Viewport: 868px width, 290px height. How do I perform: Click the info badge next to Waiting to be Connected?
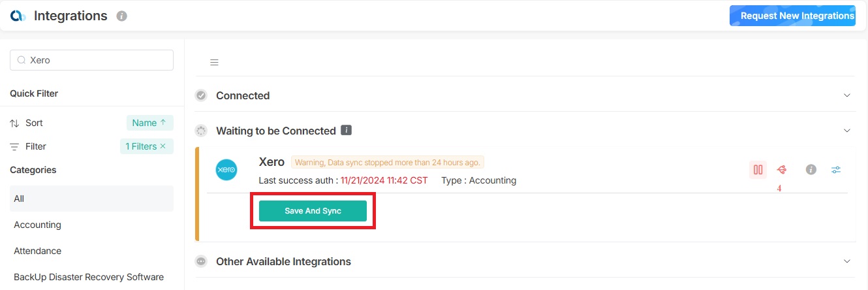(347, 131)
